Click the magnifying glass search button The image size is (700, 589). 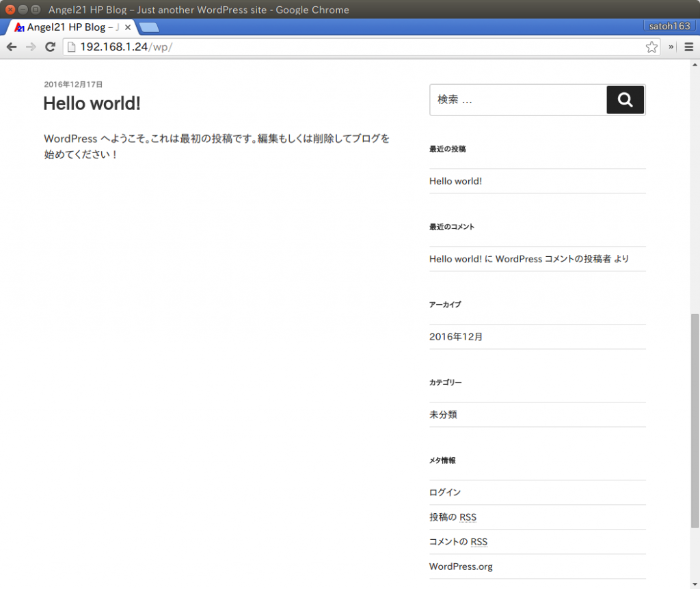625,100
